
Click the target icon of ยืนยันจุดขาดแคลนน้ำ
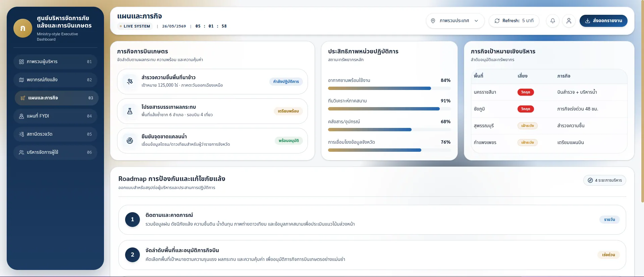pos(130,141)
